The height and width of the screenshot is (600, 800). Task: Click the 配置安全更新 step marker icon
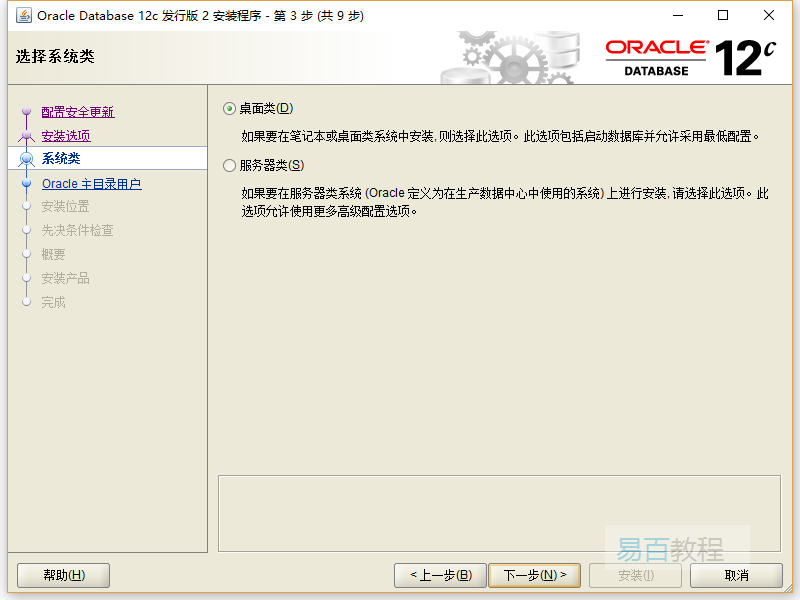tap(27, 113)
